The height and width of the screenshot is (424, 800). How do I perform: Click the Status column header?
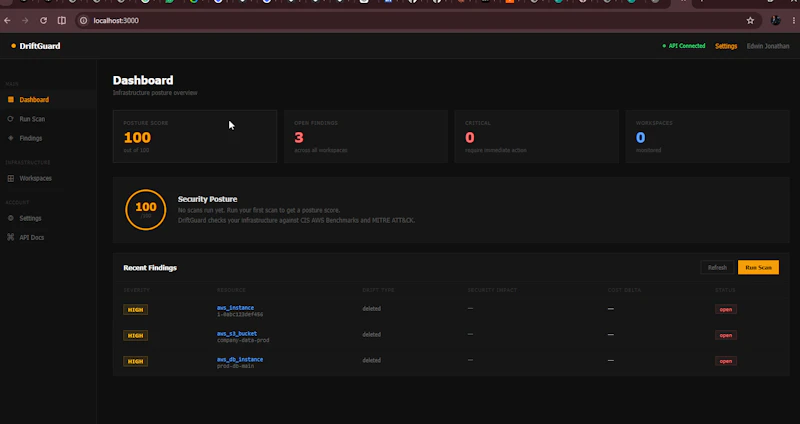coord(725,290)
